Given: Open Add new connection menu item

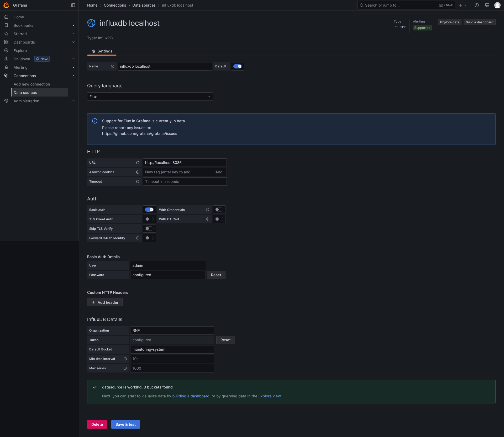Looking at the screenshot, I should [x=32, y=84].
